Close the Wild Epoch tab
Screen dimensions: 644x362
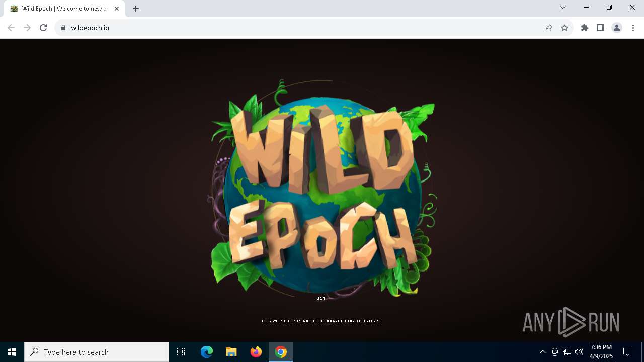(x=117, y=9)
